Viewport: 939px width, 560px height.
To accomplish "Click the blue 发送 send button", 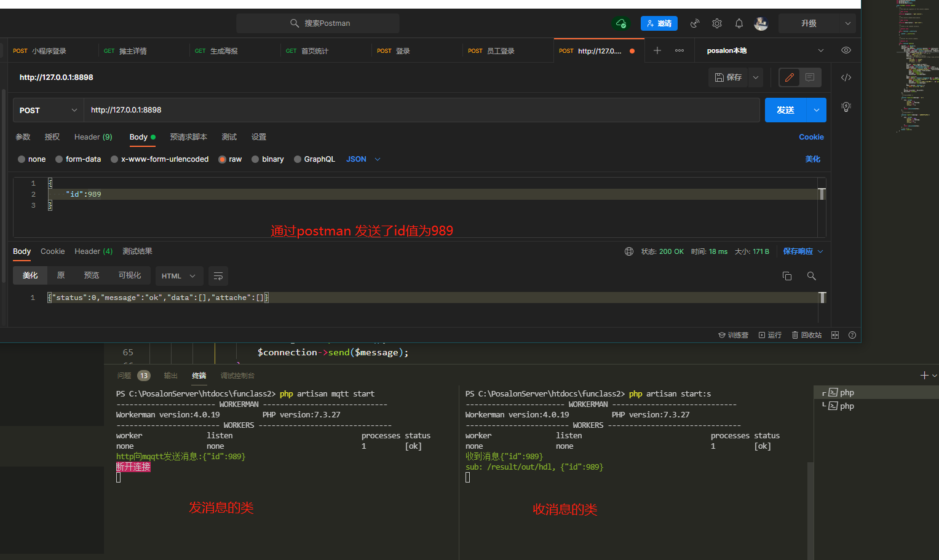I will click(785, 110).
